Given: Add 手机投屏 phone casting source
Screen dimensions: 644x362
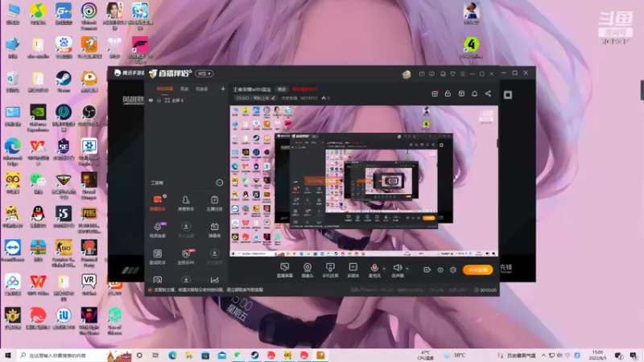Looking at the screenshot, I should (x=330, y=270).
